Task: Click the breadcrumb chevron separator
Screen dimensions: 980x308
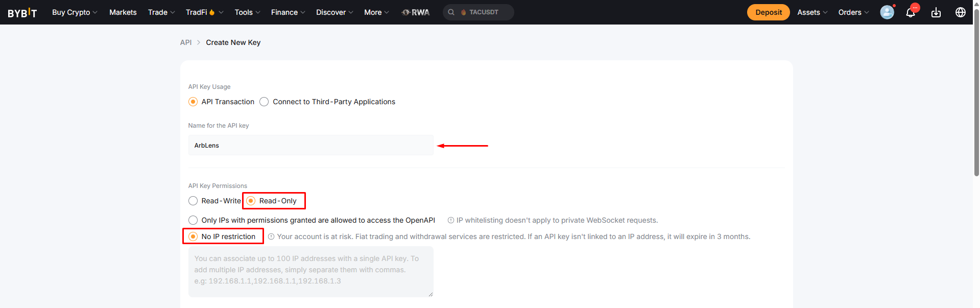Action: (x=199, y=42)
